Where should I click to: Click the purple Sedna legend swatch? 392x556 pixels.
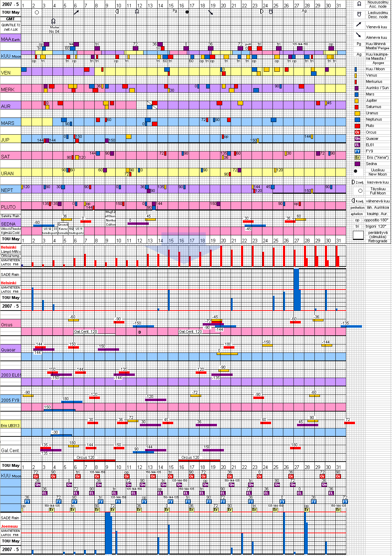tap(357, 164)
